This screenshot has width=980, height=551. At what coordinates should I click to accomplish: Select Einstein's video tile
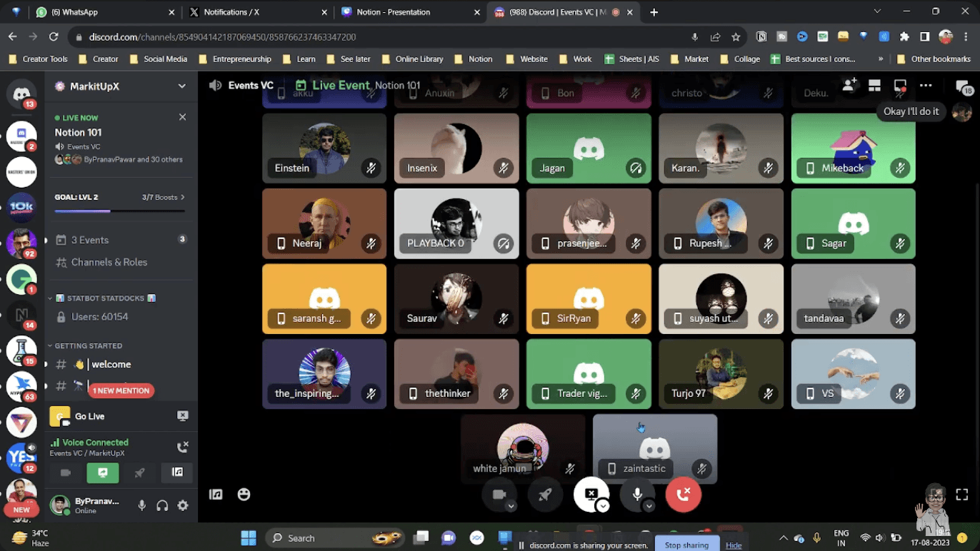point(324,148)
